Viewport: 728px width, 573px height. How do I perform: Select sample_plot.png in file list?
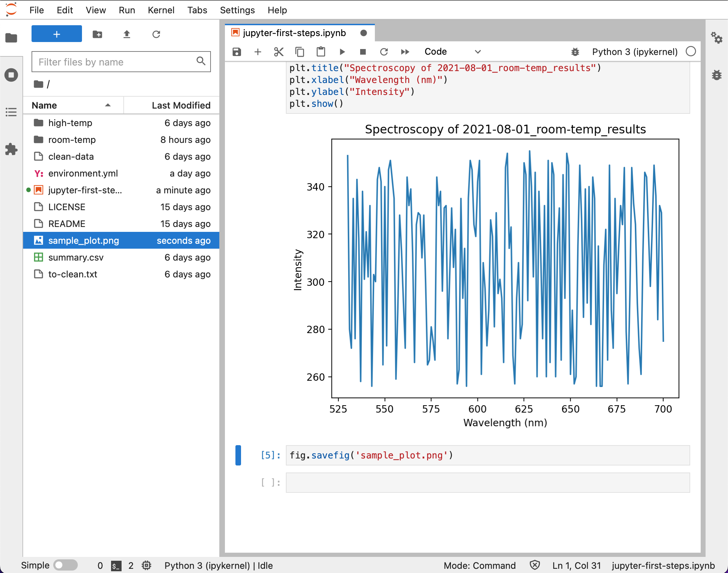[121, 241]
